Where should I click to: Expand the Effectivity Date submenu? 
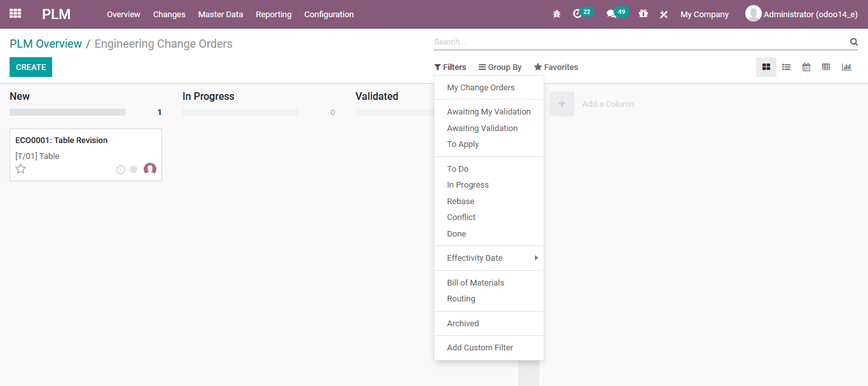489,258
